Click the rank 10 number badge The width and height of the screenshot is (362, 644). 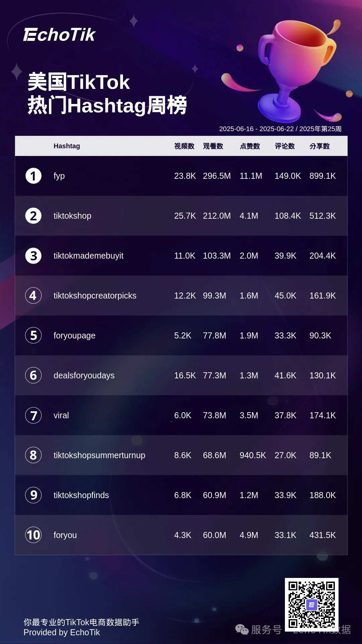pos(33,535)
